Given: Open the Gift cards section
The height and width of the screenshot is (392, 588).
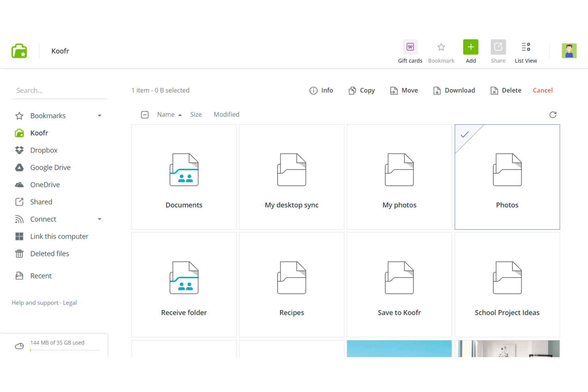Looking at the screenshot, I should pyautogui.click(x=410, y=51).
